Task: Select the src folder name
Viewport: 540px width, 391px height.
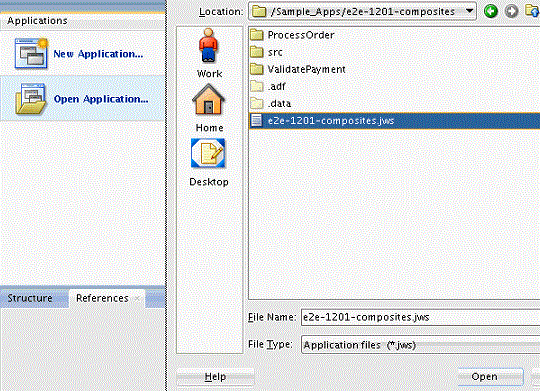Action: point(275,52)
